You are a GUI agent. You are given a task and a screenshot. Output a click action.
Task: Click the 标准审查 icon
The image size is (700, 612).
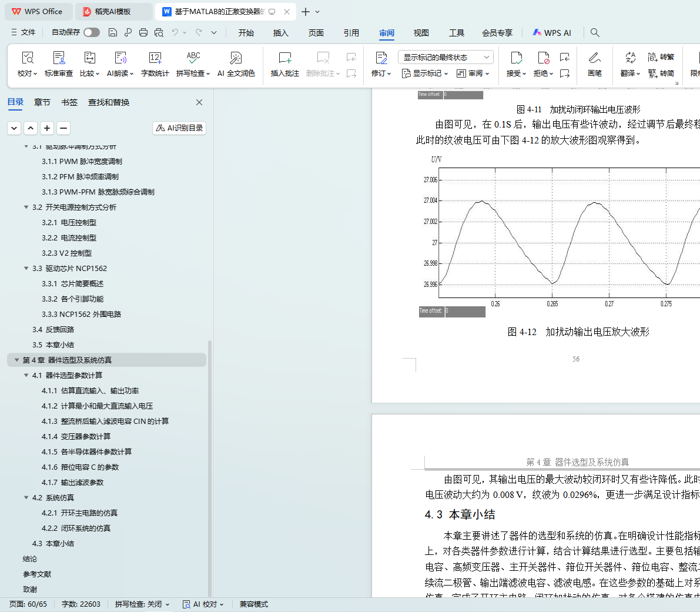point(59,58)
